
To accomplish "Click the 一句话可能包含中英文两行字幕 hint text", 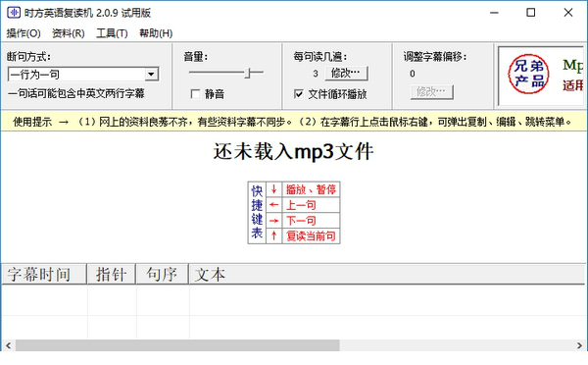I will pos(76,93).
